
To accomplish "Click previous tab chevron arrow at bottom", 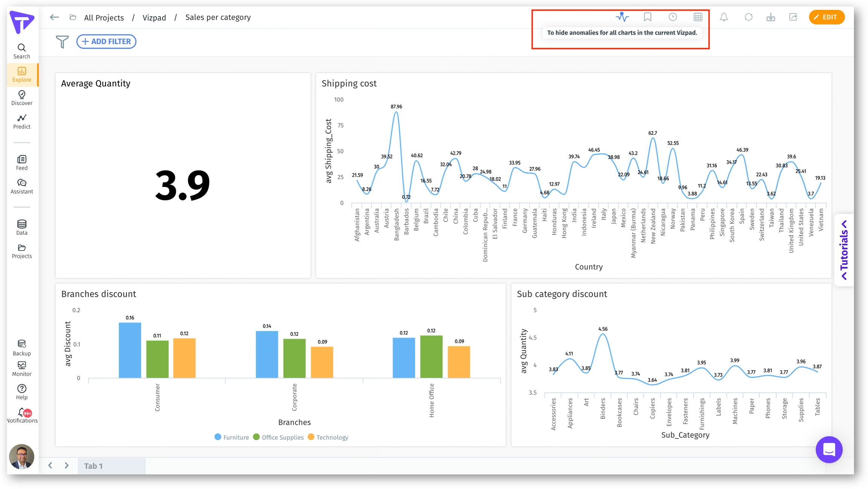I will coord(50,466).
